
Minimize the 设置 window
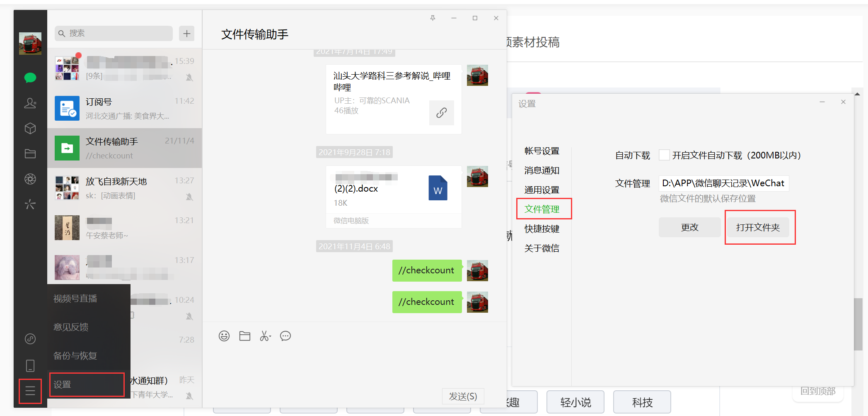click(822, 102)
